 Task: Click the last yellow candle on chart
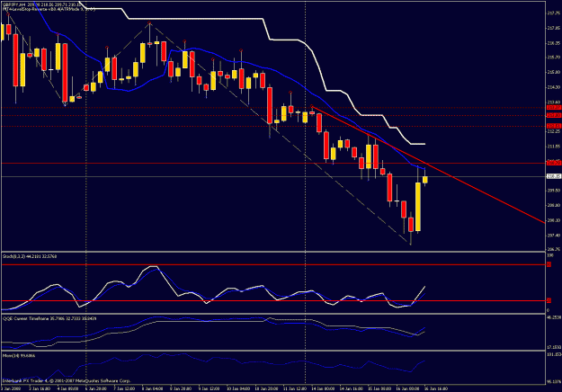click(425, 180)
